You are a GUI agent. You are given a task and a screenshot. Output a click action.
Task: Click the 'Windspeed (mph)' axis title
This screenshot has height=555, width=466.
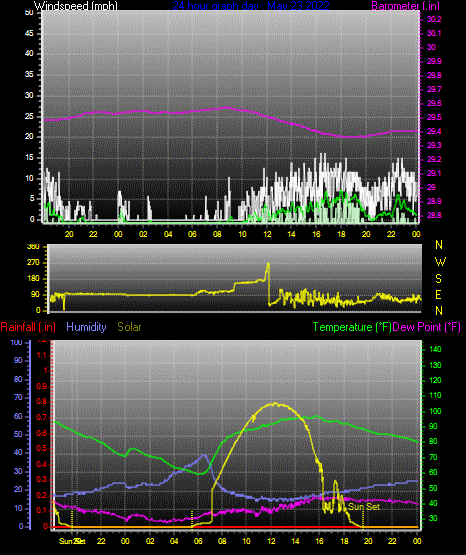click(76, 6)
